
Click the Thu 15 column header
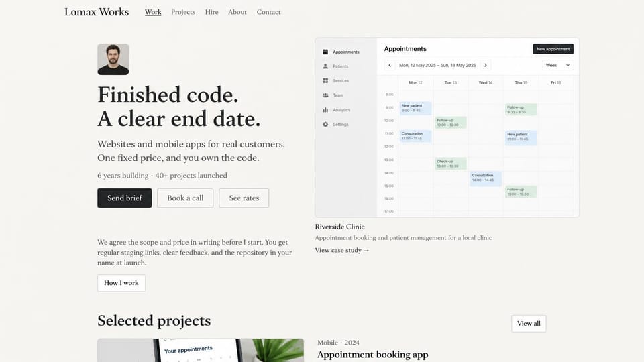point(521,83)
